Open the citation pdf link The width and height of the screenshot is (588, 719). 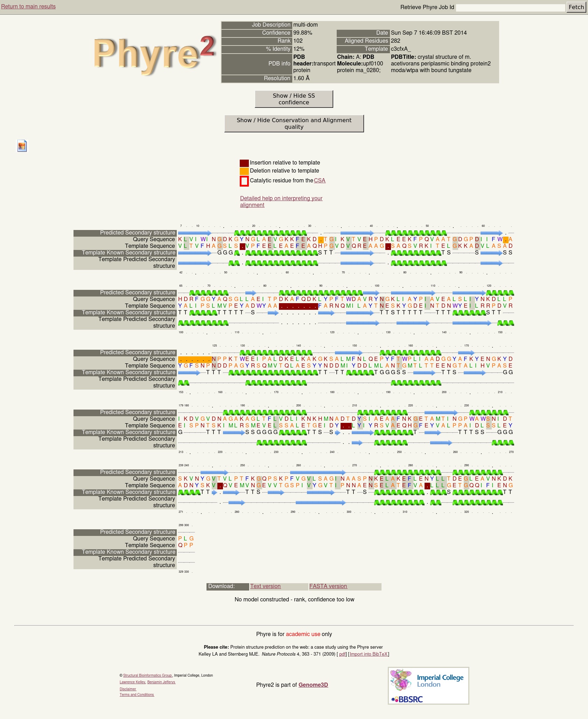[342, 654]
